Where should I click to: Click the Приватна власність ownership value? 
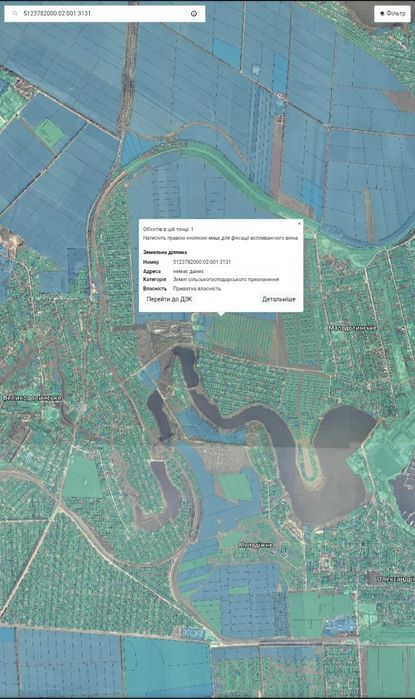click(x=197, y=288)
